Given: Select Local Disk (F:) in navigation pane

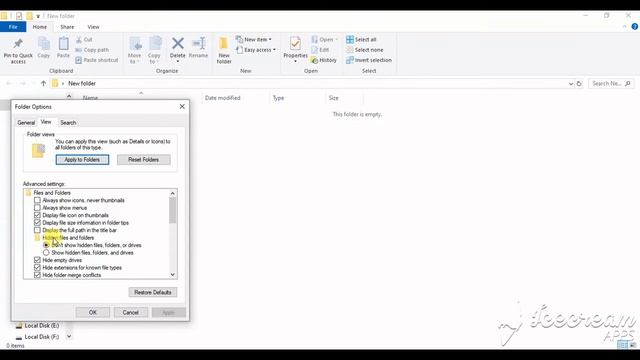Looking at the screenshot, I should coord(37,337).
